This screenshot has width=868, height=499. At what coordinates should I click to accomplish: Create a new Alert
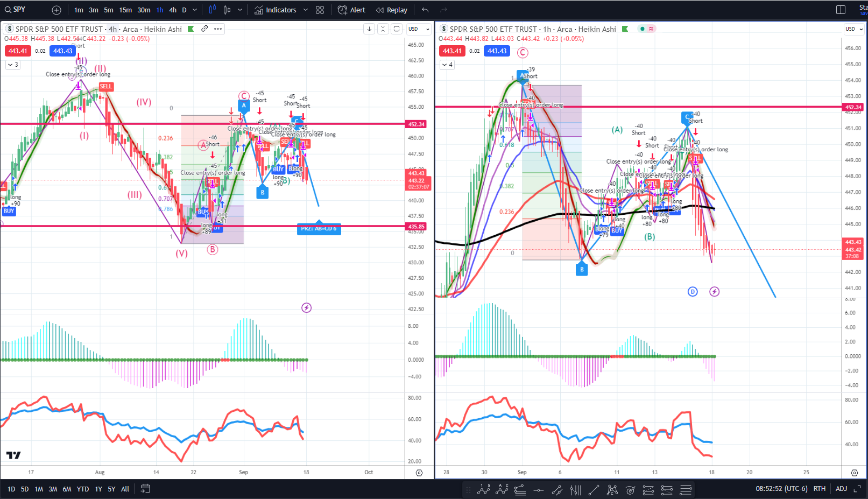[351, 10]
